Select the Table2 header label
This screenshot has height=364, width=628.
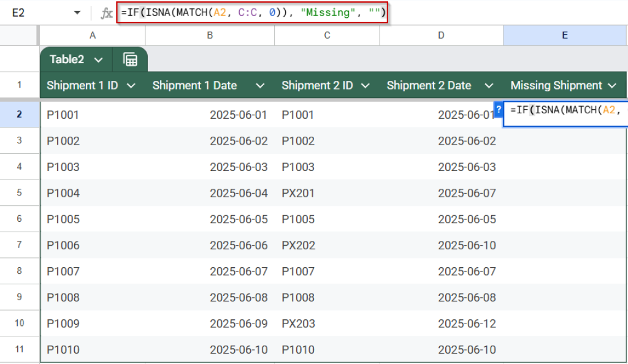[66, 59]
